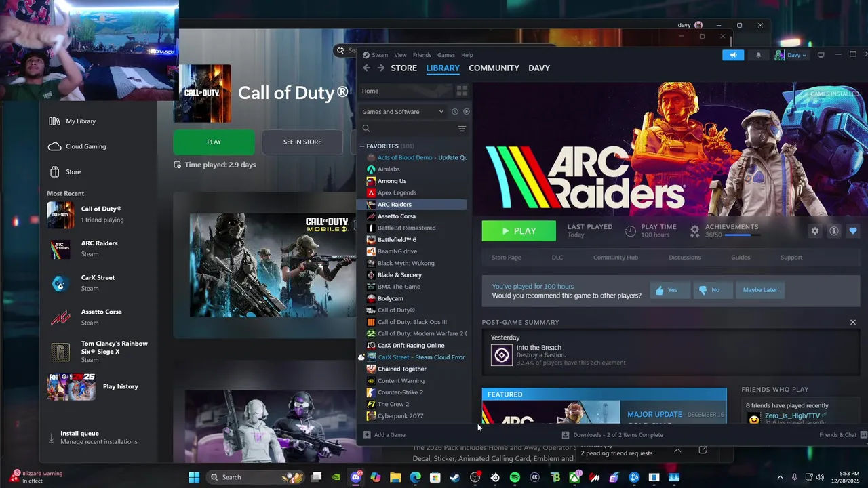Switch to the STORE tab
The height and width of the screenshot is (488, 868).
(403, 68)
